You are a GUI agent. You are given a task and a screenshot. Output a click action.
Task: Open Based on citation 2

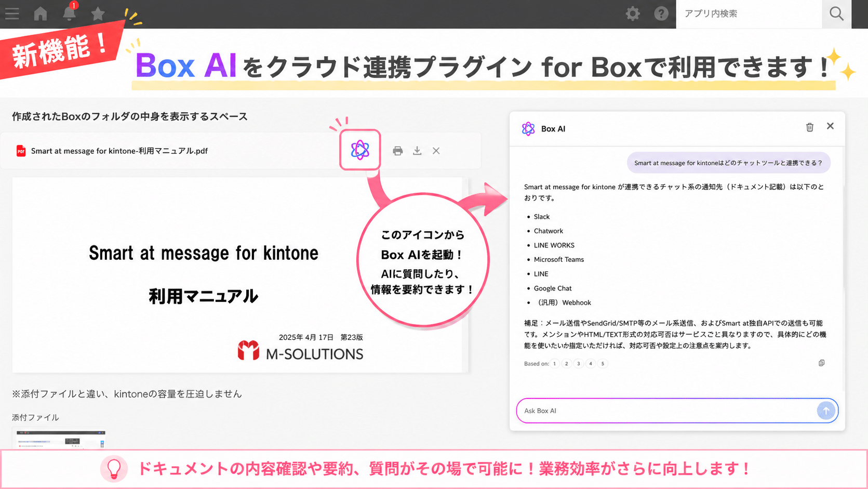point(567,364)
